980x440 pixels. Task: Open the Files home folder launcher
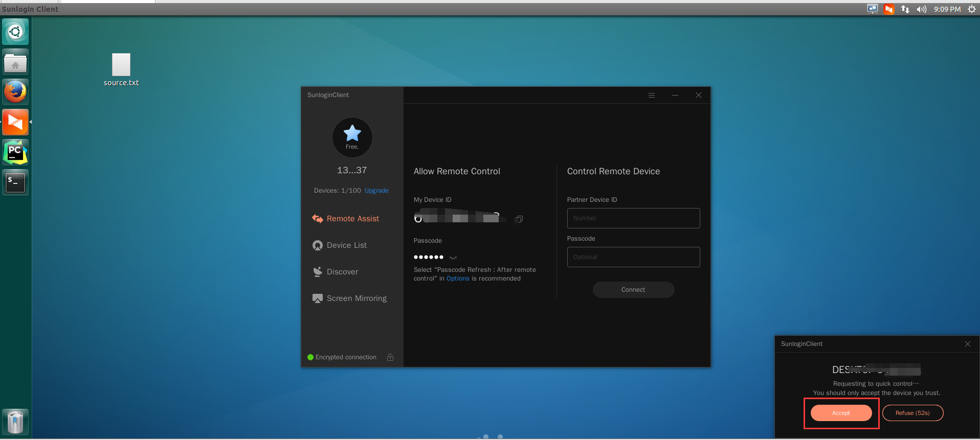click(15, 62)
